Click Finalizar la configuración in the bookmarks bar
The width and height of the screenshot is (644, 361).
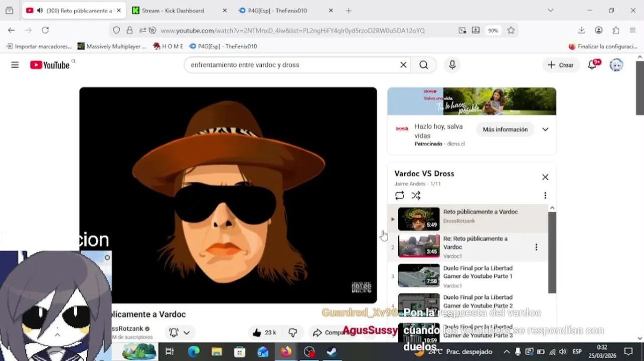tap(603, 46)
